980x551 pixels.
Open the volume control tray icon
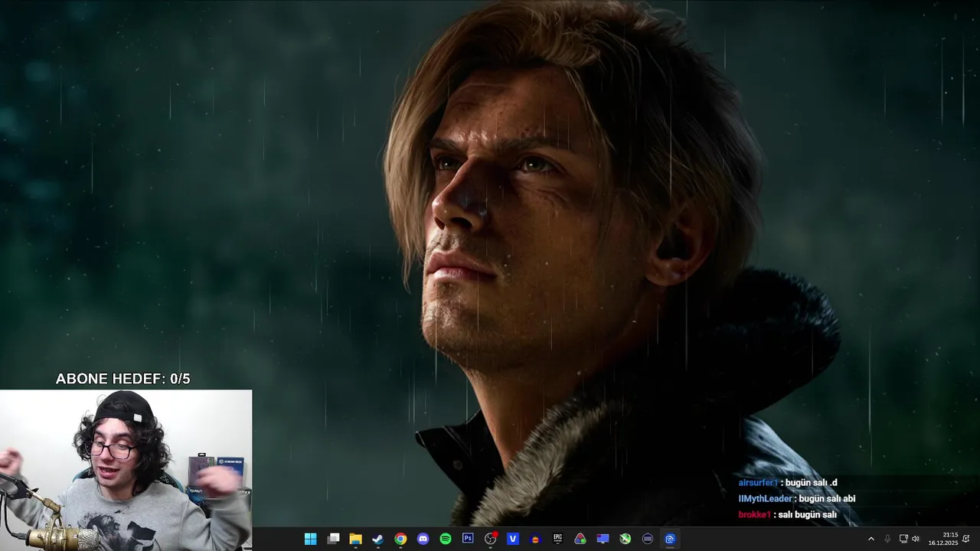(916, 539)
